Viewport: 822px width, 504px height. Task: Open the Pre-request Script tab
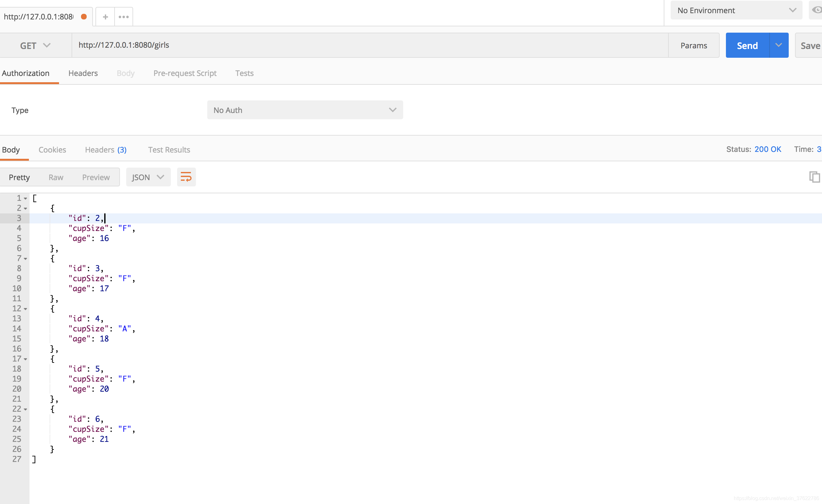click(x=185, y=73)
